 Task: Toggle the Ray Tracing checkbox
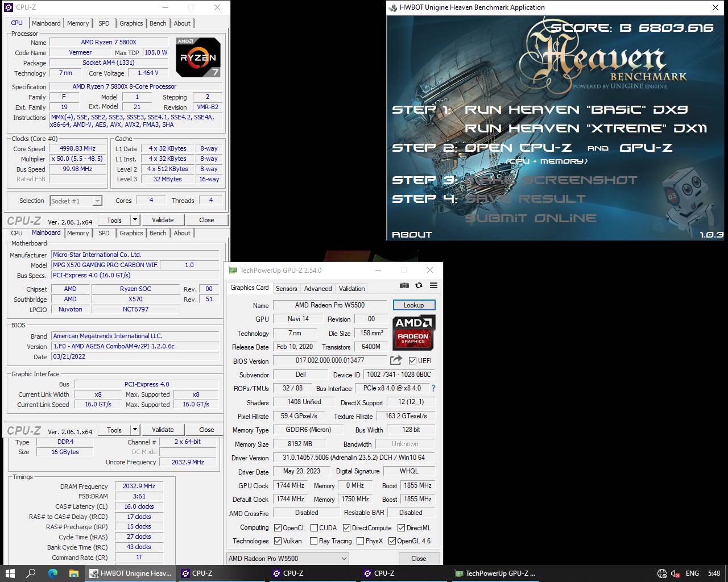click(x=314, y=541)
